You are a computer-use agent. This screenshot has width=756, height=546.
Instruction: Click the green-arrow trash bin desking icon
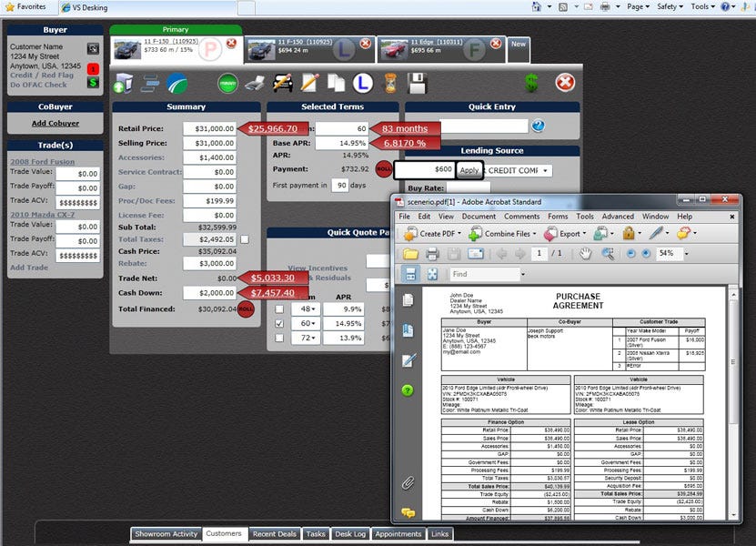click(124, 84)
